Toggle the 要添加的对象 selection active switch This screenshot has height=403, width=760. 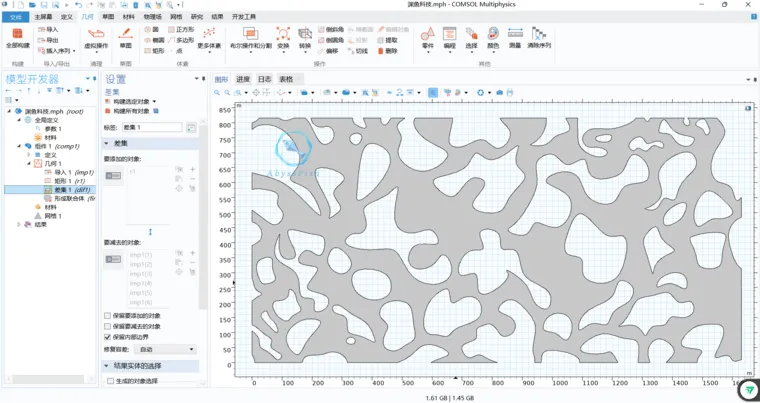click(x=113, y=176)
